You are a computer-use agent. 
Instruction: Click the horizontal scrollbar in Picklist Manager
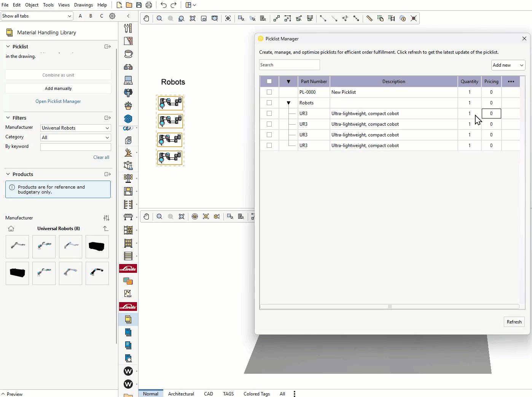(x=390, y=307)
